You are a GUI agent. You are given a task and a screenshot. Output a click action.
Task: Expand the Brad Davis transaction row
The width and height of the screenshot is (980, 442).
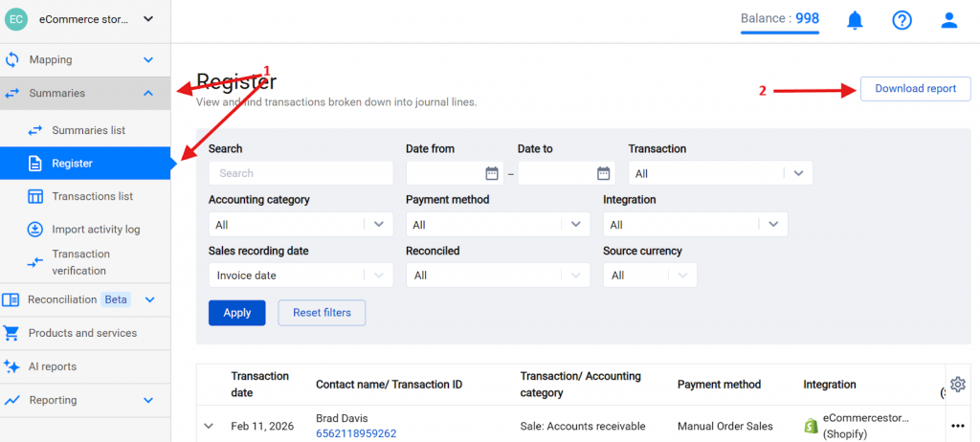210,426
